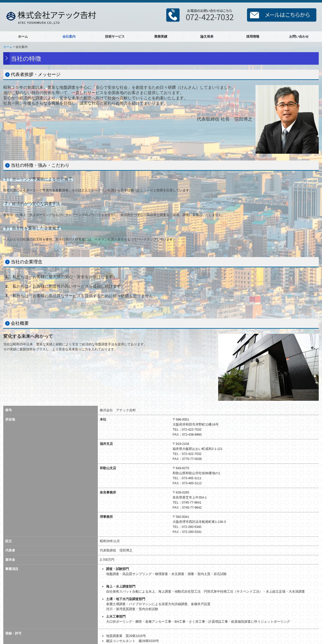Screen dimensions: 322x644
Task: Open the 技術サービス menu item
Action: point(115,37)
